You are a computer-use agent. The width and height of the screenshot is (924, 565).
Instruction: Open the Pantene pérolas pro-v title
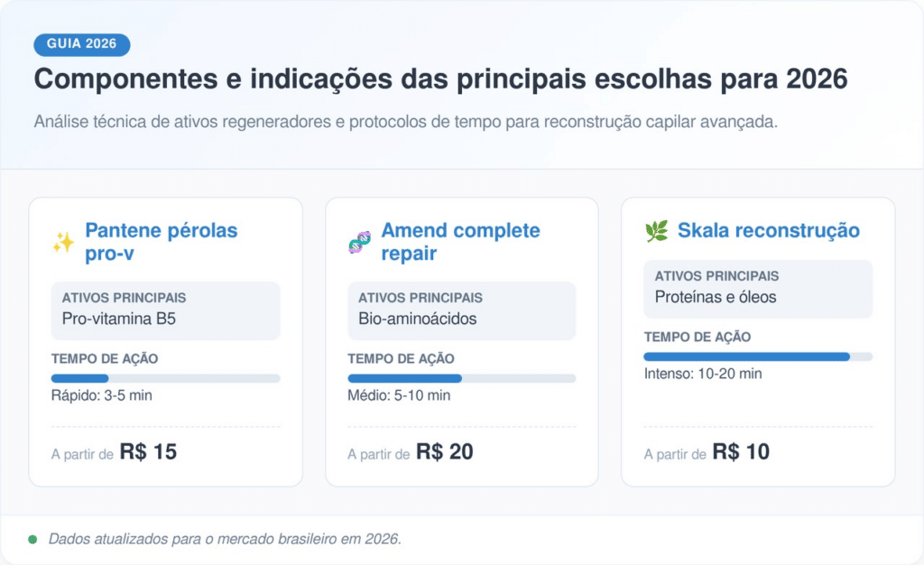pyautogui.click(x=162, y=242)
